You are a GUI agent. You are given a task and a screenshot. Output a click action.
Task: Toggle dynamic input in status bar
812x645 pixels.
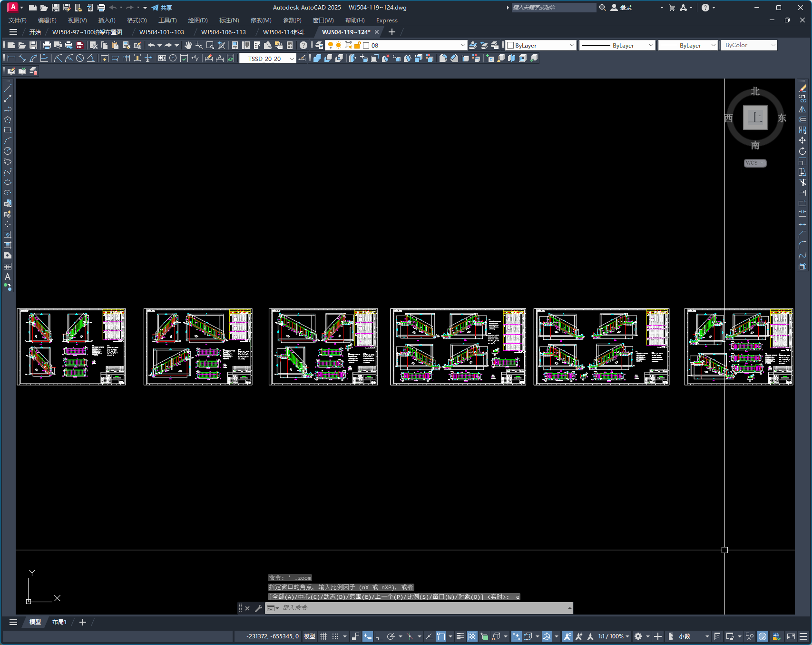click(368, 636)
